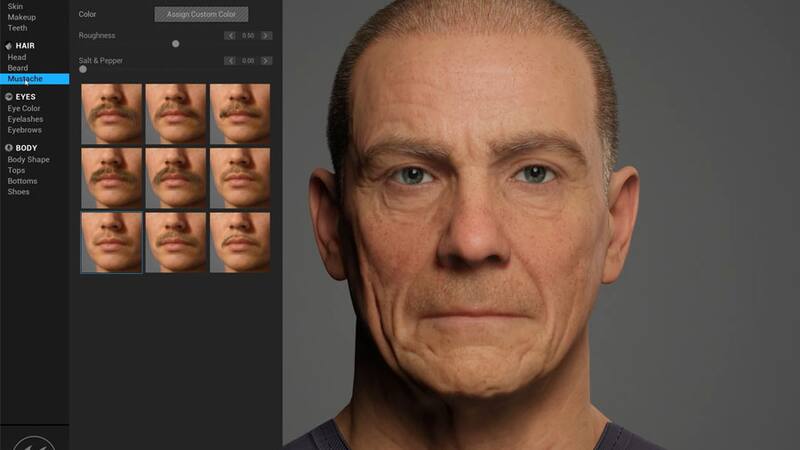The image size is (800, 450).
Task: Select the bottom-right mustache thumbnail
Action: pyautogui.click(x=240, y=241)
